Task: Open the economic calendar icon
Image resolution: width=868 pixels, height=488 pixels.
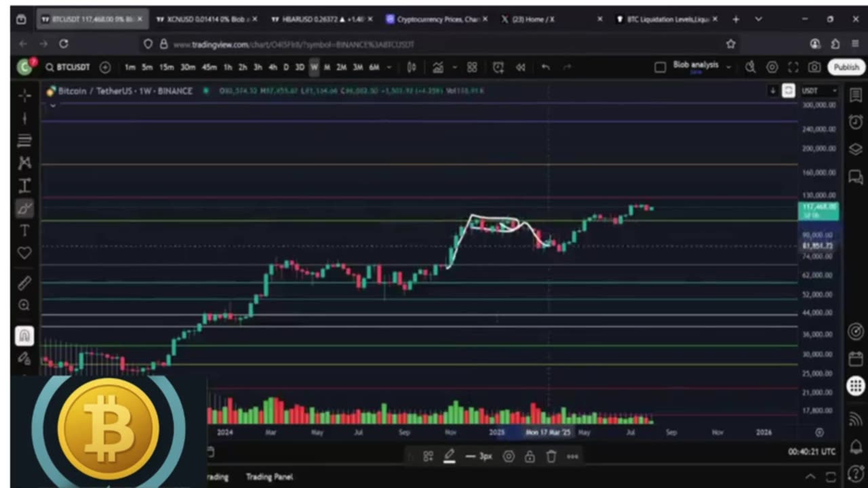Action: (855, 359)
